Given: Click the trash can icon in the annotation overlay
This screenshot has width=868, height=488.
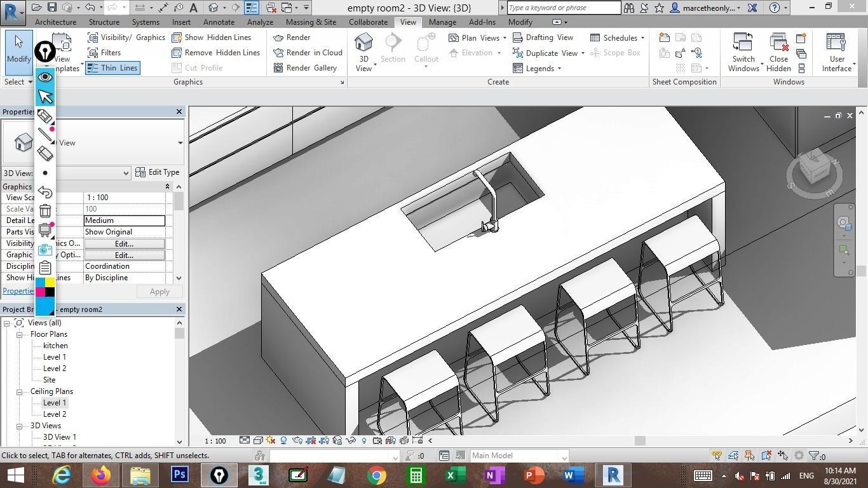Looking at the screenshot, I should (x=45, y=211).
